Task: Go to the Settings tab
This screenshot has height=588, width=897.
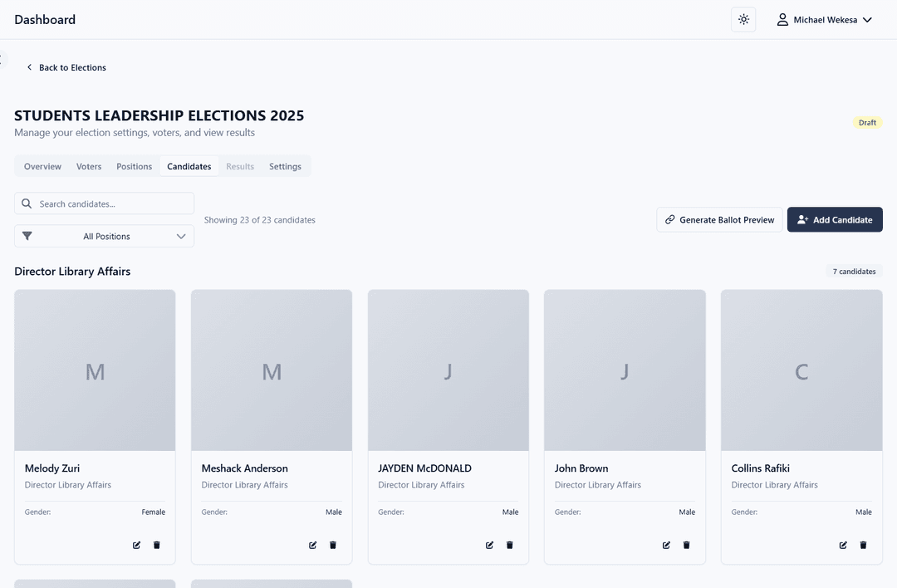Action: pyautogui.click(x=285, y=166)
